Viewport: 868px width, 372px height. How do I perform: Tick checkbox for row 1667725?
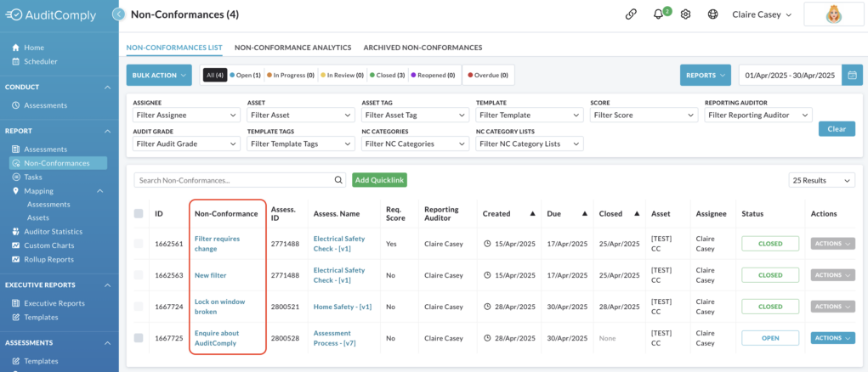(x=139, y=338)
